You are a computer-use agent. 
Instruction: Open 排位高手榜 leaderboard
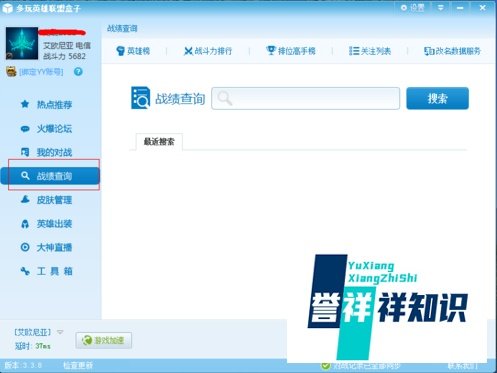tap(291, 51)
